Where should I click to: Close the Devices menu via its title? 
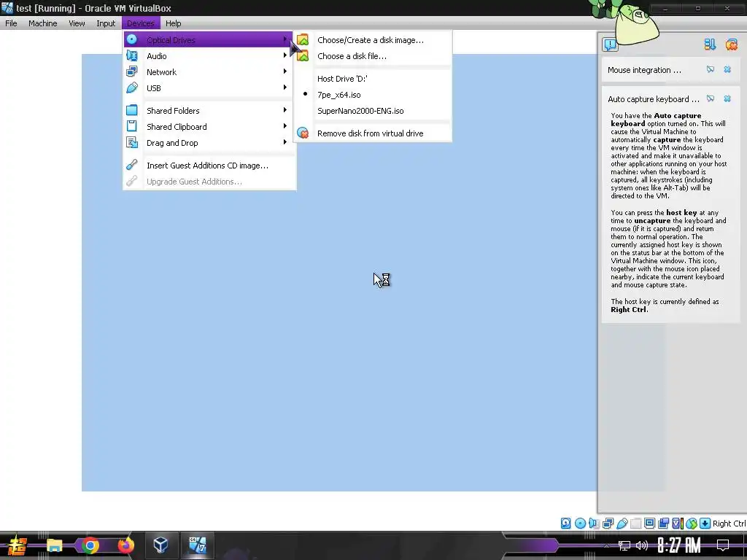[x=141, y=23]
